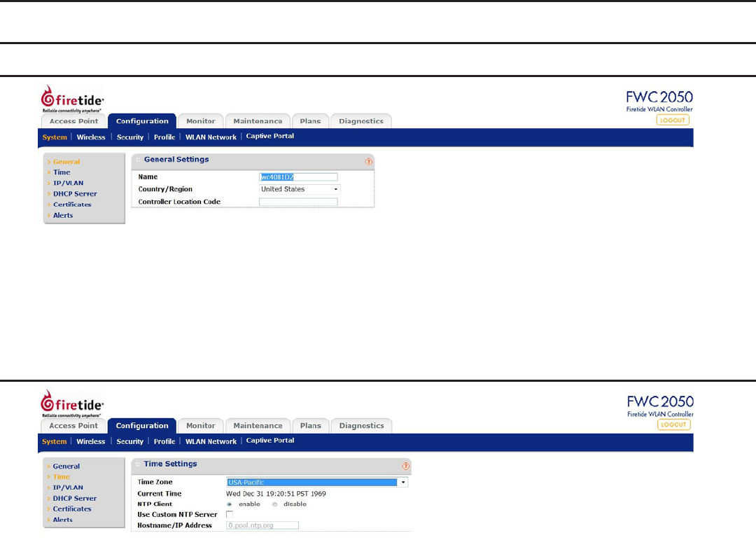Screen dimensions: 756x538
Task: Open help icon on the Time Settings panel
Action: [x=405, y=466]
